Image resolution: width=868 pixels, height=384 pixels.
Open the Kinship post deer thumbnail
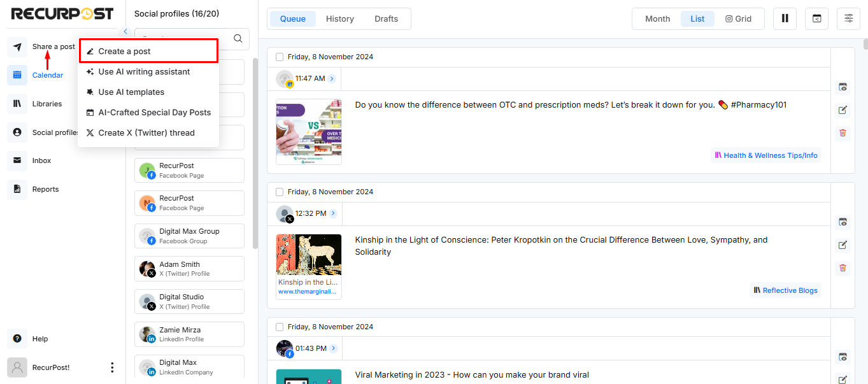point(309,255)
